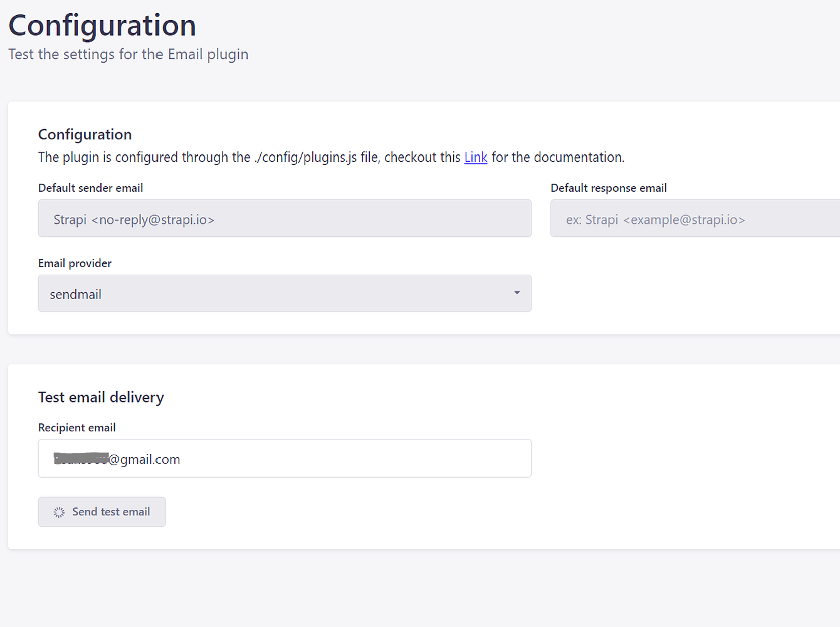Click the loading spinner icon on Send test email

pos(59,512)
